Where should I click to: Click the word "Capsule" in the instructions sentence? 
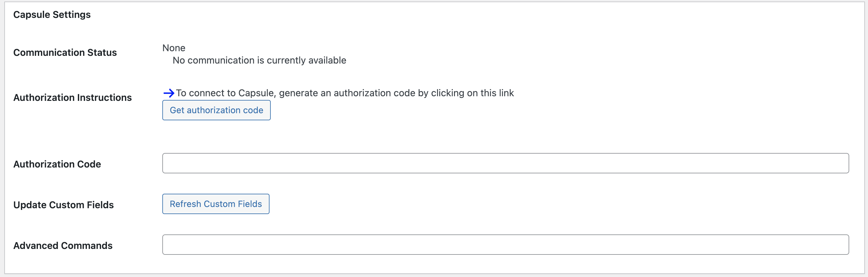pos(256,93)
